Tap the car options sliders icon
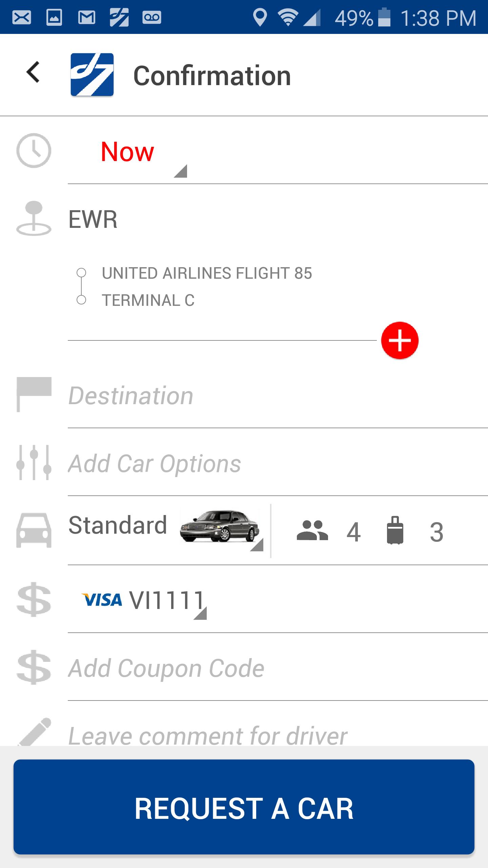The image size is (488, 868). pos(34,462)
